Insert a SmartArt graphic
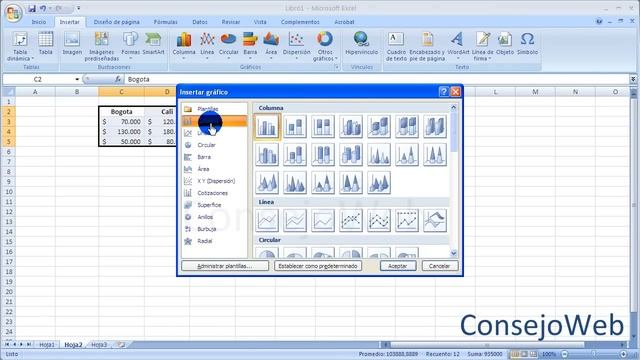 (153, 44)
